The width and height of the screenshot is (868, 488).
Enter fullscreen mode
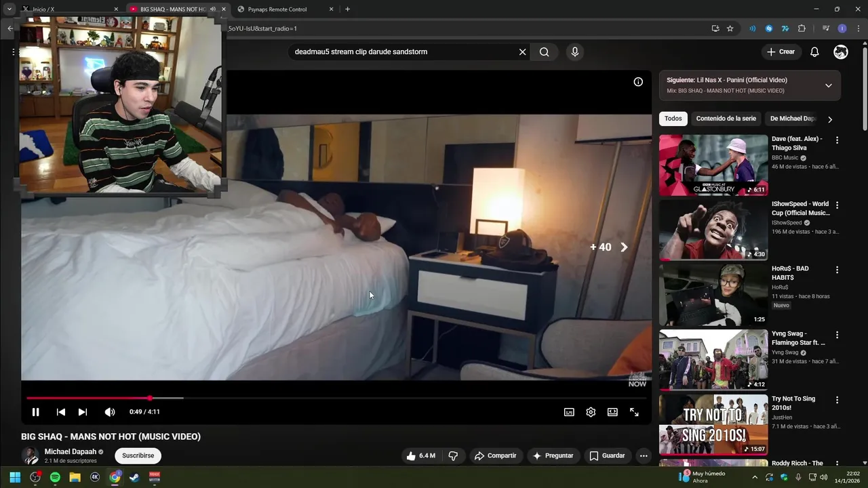pos(634,412)
